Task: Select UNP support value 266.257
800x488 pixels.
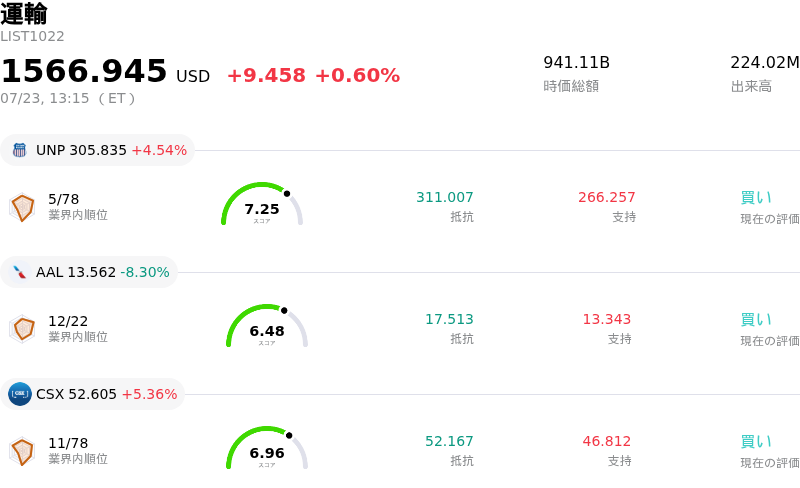Action: (607, 197)
